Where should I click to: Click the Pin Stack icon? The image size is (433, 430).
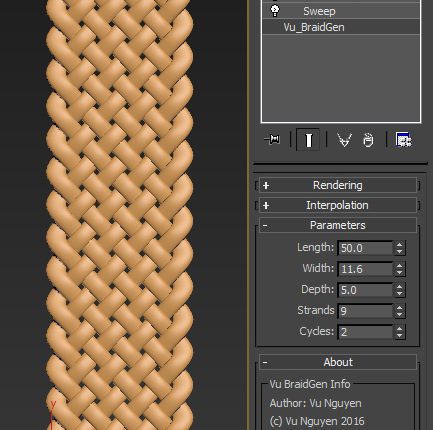coord(272,139)
